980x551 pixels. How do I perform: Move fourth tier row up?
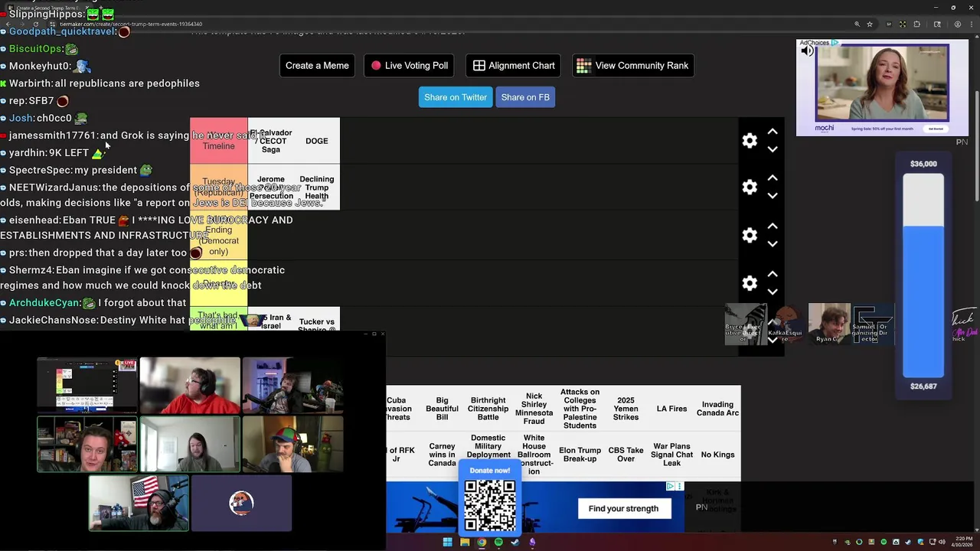(773, 274)
